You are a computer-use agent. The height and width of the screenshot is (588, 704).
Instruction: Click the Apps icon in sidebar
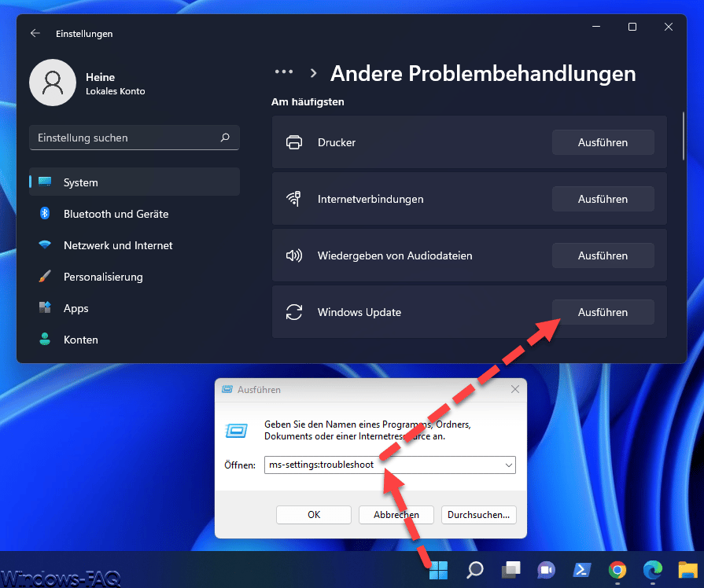click(45, 307)
